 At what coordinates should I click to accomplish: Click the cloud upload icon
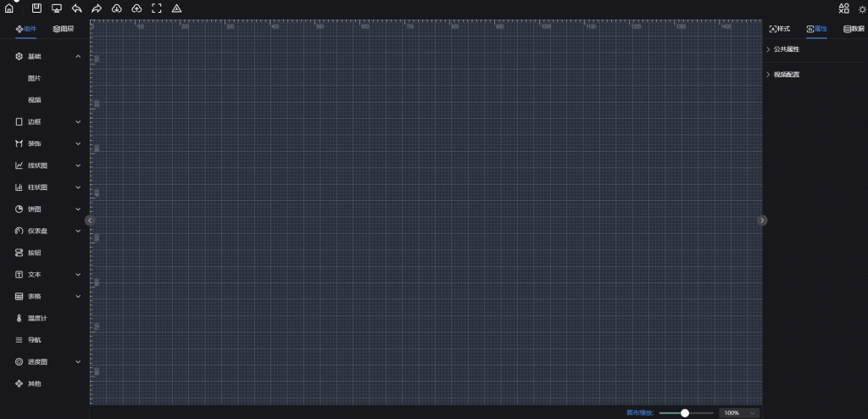(136, 8)
